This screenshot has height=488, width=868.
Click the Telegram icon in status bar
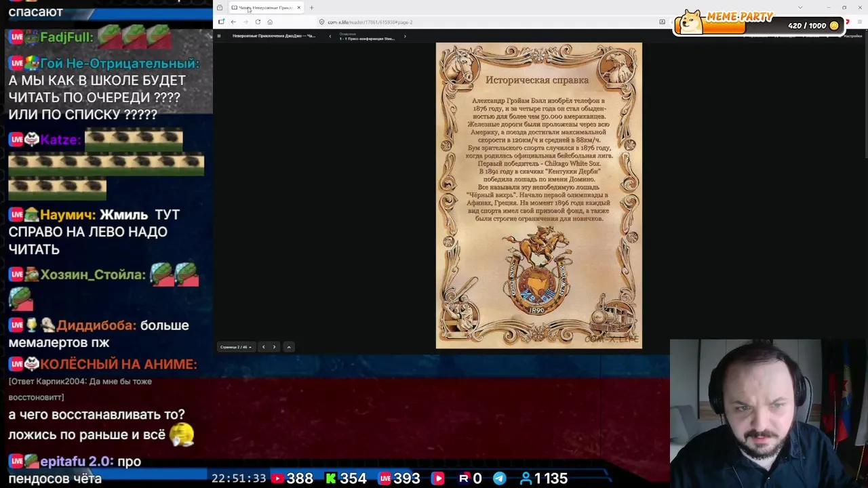tap(499, 479)
